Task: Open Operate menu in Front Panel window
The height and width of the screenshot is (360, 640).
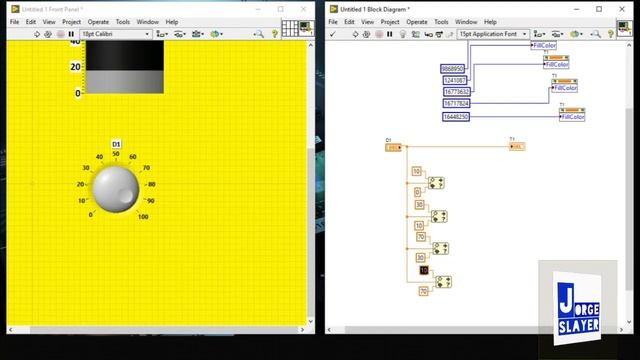Action: pos(98,22)
